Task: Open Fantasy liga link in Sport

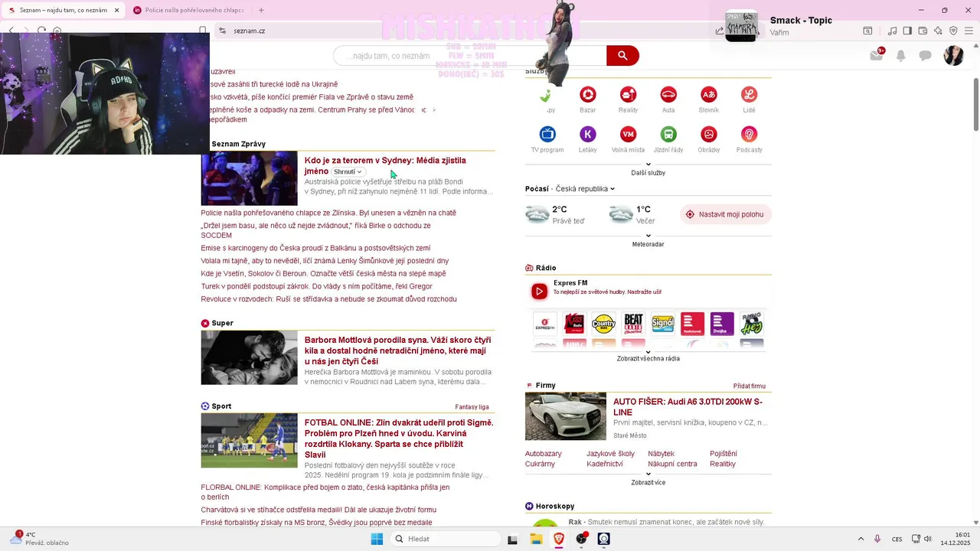Action: pos(472,407)
